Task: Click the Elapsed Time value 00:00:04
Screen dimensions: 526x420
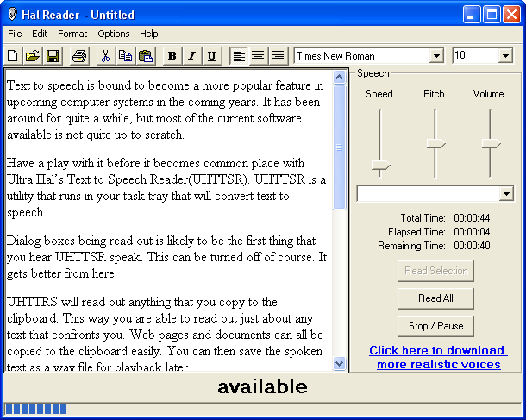Action: click(472, 232)
